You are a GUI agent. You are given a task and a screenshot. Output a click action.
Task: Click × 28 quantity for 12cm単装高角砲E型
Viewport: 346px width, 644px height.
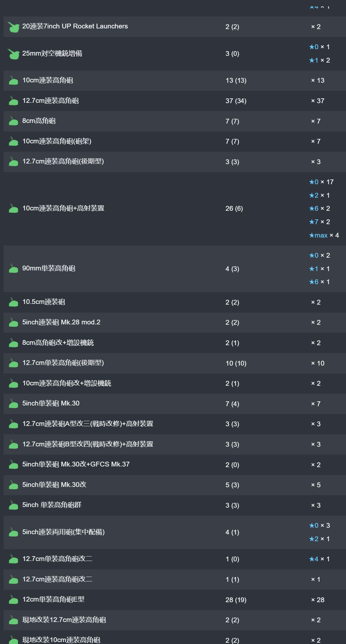tap(318, 600)
